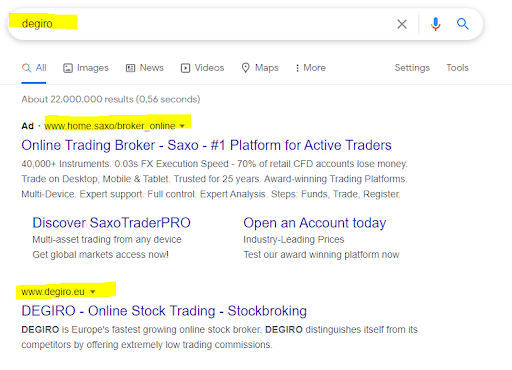The image size is (512, 370).
Task: Click the News tab newspaper icon
Action: click(130, 68)
